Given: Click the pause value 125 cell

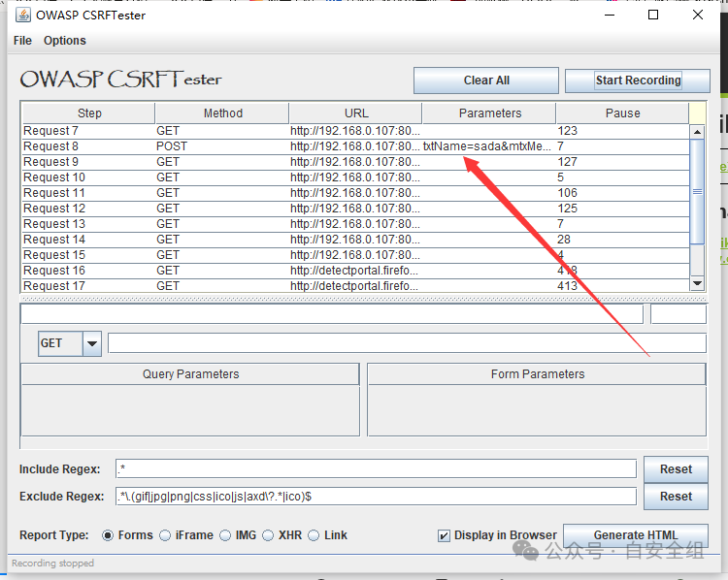Looking at the screenshot, I should (x=622, y=209).
